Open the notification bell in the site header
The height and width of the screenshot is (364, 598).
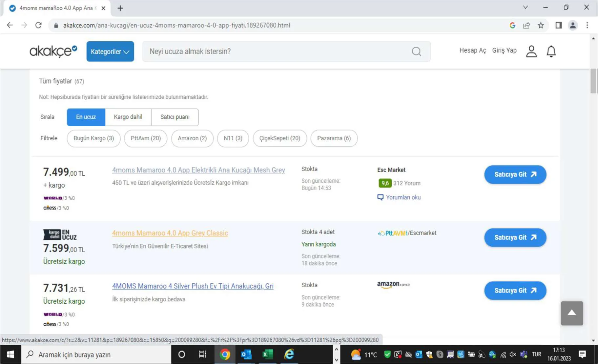(x=551, y=51)
